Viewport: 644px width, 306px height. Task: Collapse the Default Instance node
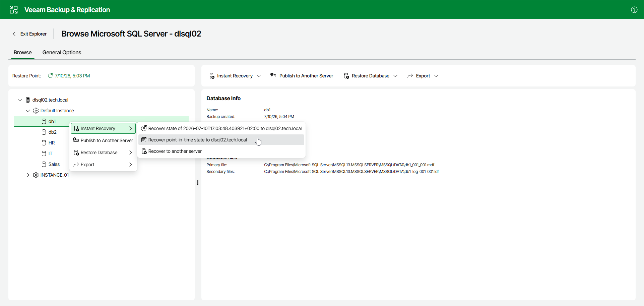(28, 111)
